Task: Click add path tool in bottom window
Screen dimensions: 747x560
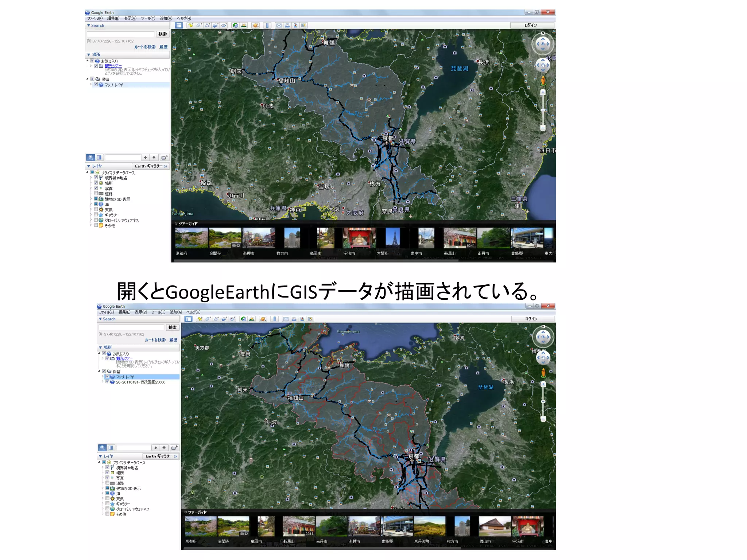Action: pyautogui.click(x=216, y=319)
